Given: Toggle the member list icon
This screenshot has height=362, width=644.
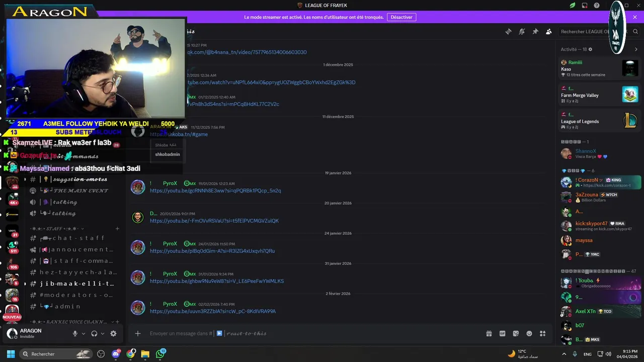Looking at the screenshot, I should tap(549, 31).
